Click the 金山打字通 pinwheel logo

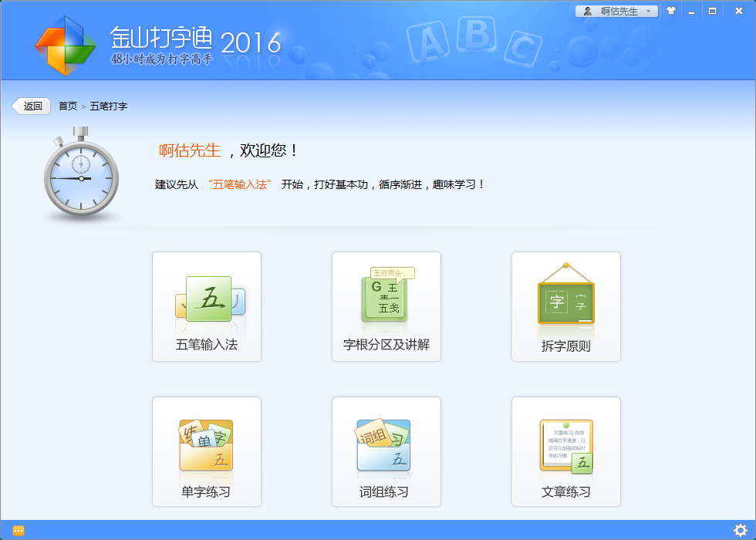(65, 45)
